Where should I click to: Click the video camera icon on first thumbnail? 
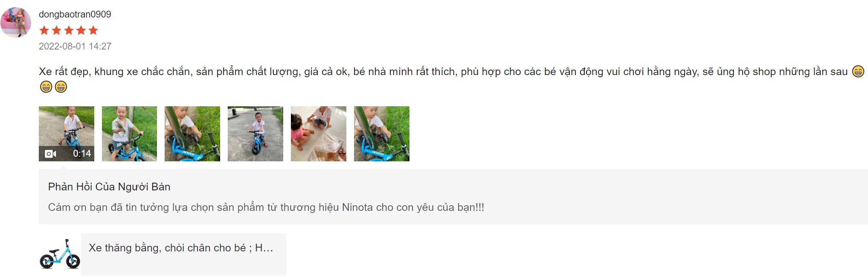point(50,154)
